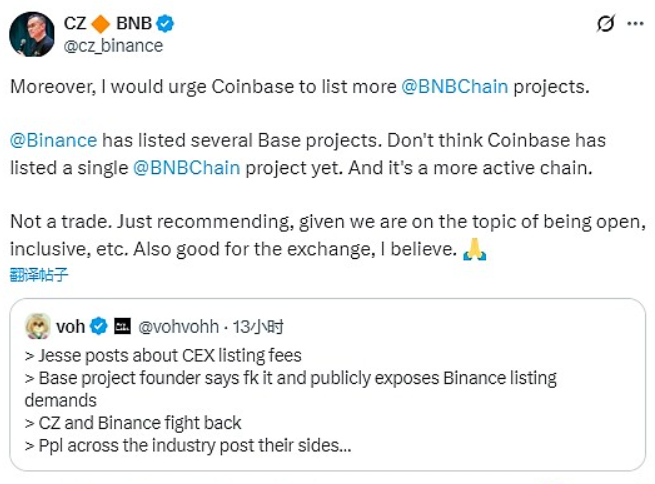Open the @cz_binance handle link
This screenshot has height=484, width=655.
(113, 46)
